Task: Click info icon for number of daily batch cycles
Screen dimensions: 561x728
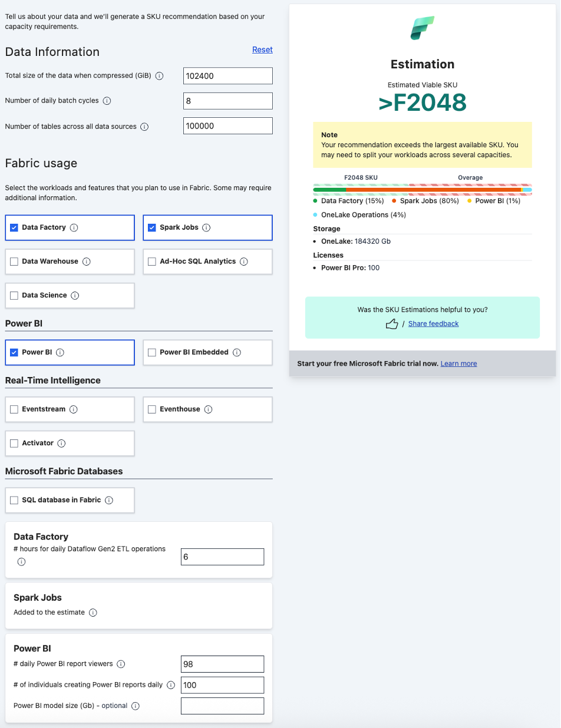Action: pyautogui.click(x=107, y=101)
